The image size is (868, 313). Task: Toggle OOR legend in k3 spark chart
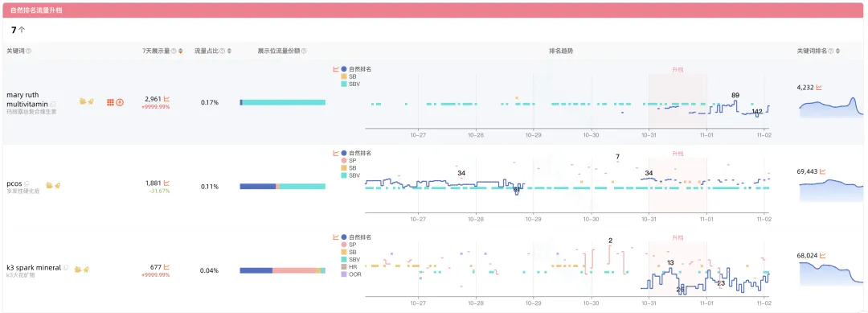(x=351, y=274)
